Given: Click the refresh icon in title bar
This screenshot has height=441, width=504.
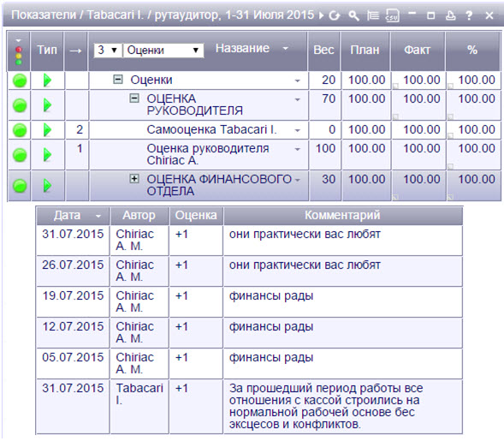Looking at the screenshot, I should tap(335, 15).
